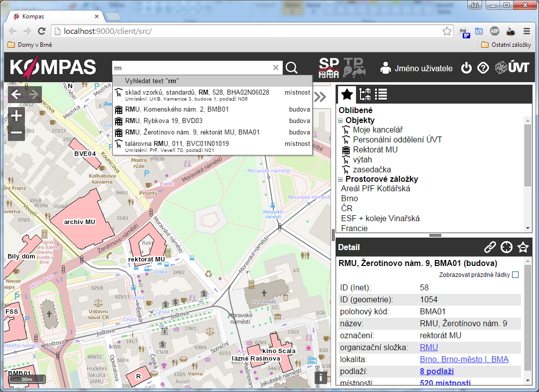Switch to the list view tab

tap(381, 94)
